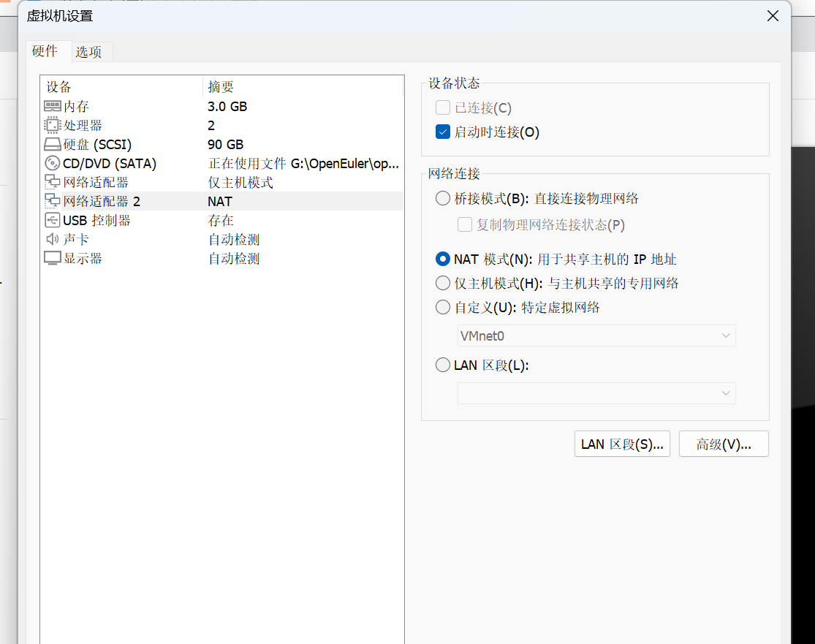Image resolution: width=815 pixels, height=644 pixels.
Task: Toggle the 启动时连接 checkbox
Action: [443, 132]
